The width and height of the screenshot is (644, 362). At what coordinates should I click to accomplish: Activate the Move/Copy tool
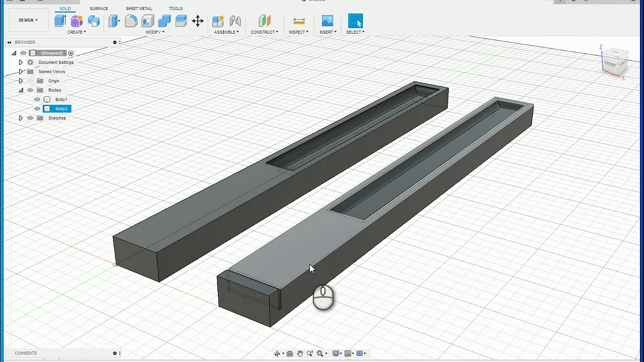click(x=198, y=21)
